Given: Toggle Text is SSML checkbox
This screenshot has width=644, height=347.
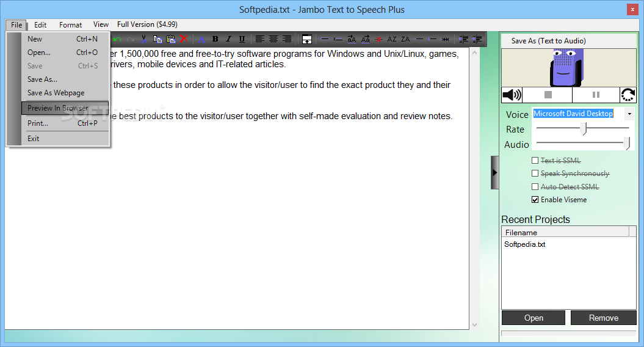Looking at the screenshot, I should pos(535,160).
